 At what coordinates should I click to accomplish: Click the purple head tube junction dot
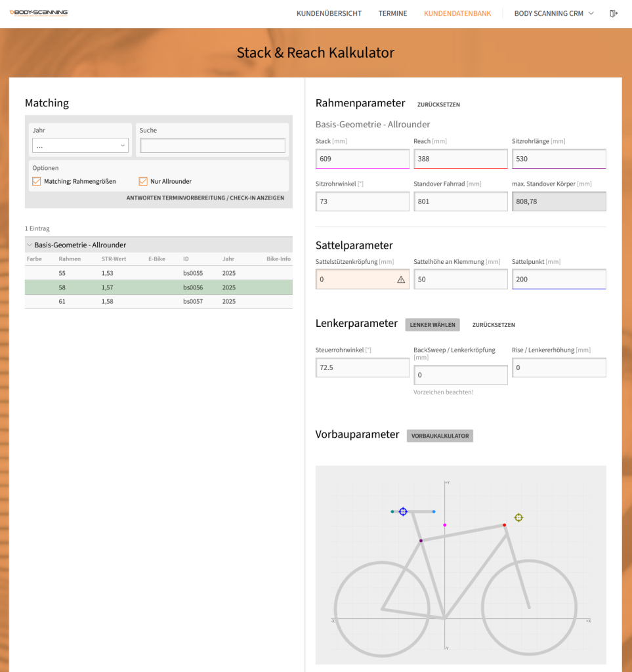click(x=421, y=541)
